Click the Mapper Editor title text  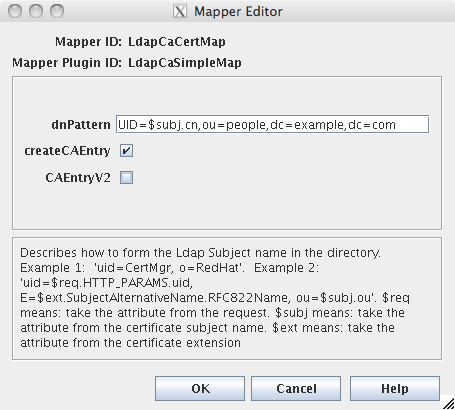point(238,12)
